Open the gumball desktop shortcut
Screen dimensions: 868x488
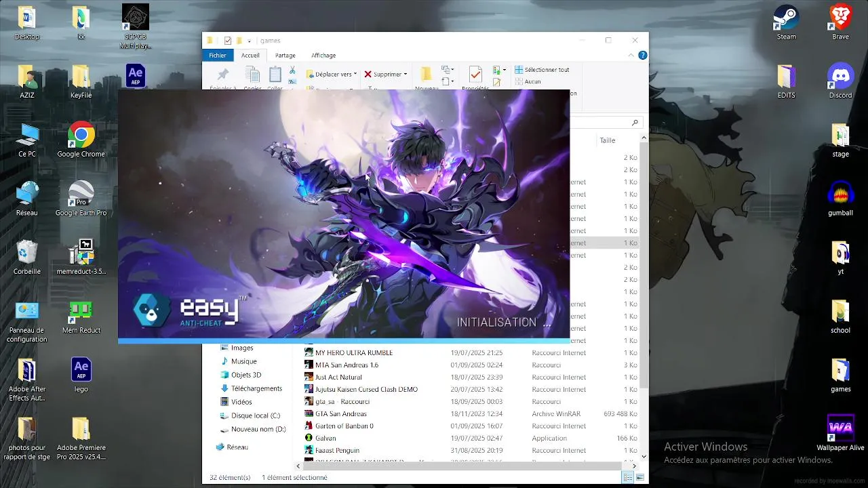click(841, 199)
